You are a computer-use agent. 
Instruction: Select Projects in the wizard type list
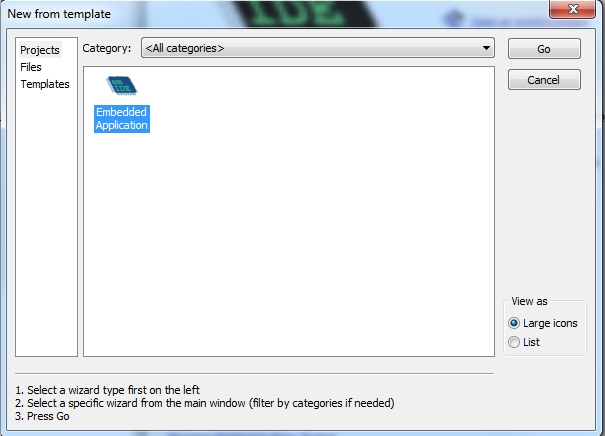(x=40, y=50)
